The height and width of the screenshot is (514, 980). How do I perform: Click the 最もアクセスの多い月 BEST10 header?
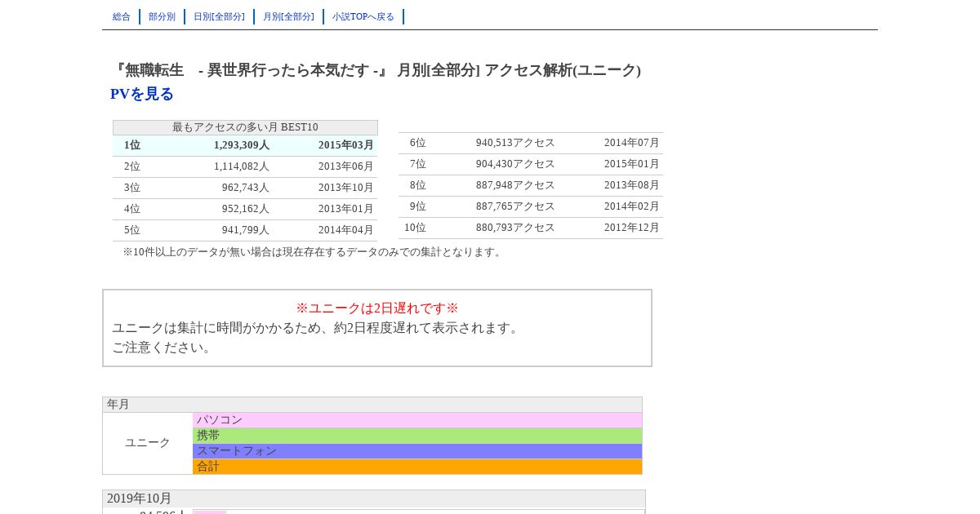pos(245,127)
